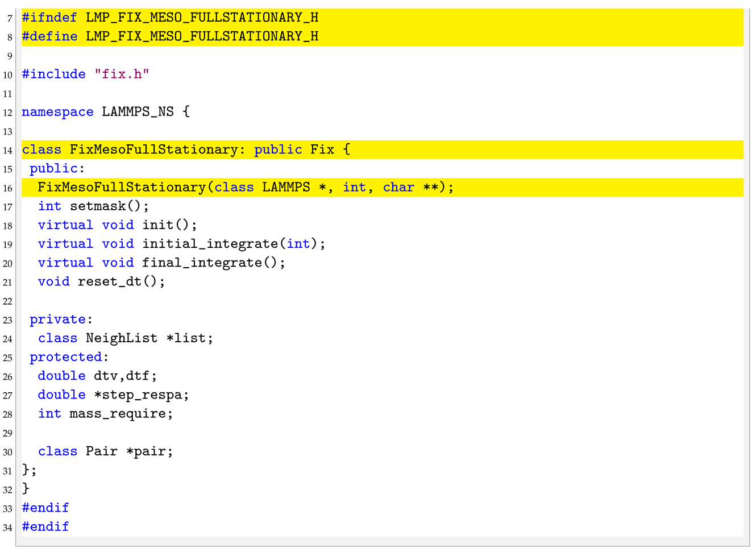Screen dimensions: 756x552
Task: Click the '#include "fix.h"' directive
Action: click(x=85, y=74)
